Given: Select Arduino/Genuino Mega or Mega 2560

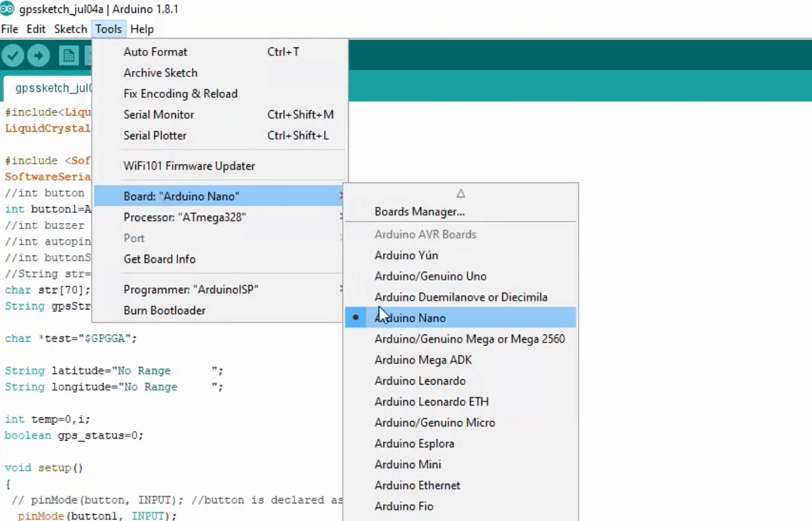Looking at the screenshot, I should 460,339.
